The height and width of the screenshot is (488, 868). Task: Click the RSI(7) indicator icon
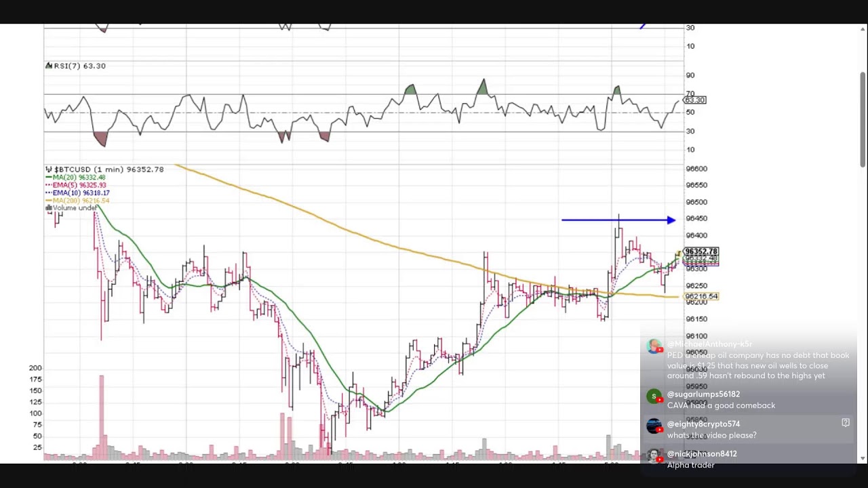coord(49,66)
